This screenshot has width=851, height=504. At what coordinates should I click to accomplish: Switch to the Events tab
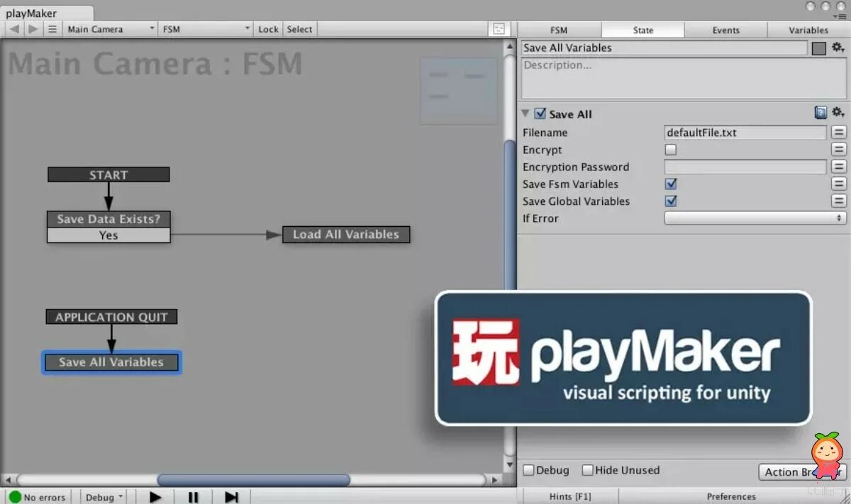[x=726, y=30]
